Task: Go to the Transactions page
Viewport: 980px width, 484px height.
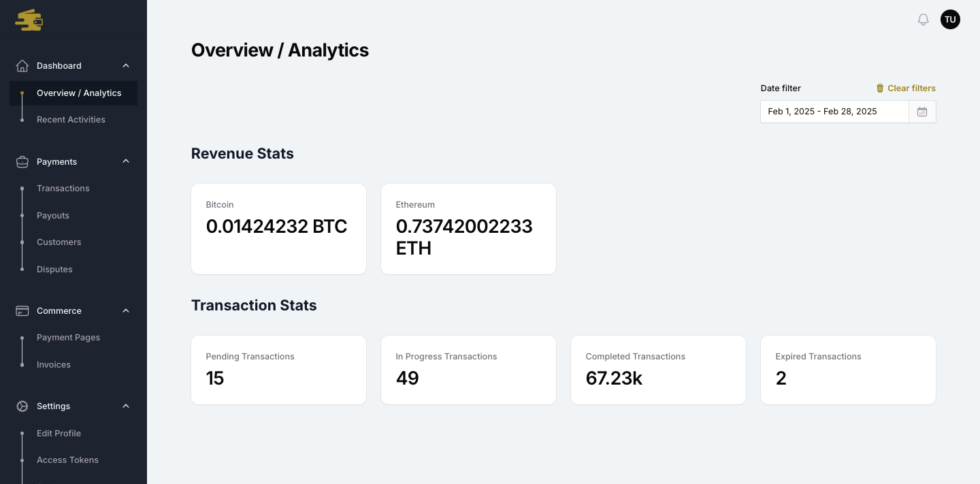Action: [x=63, y=189]
